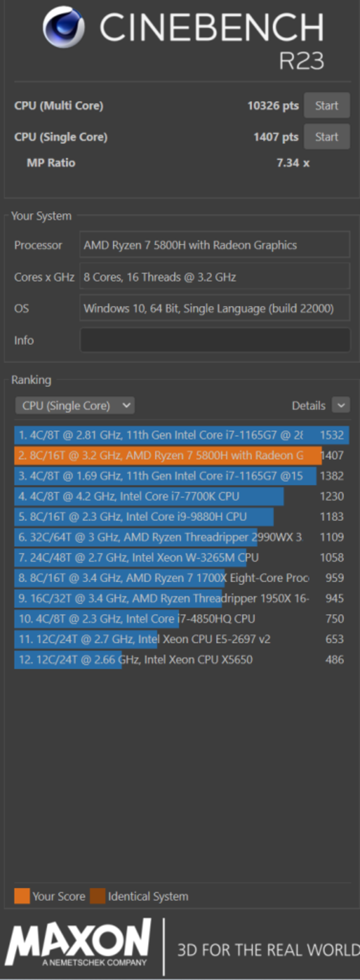This screenshot has width=360, height=980.
Task: Click the MP Ratio value 7.34 x
Action: tap(293, 163)
